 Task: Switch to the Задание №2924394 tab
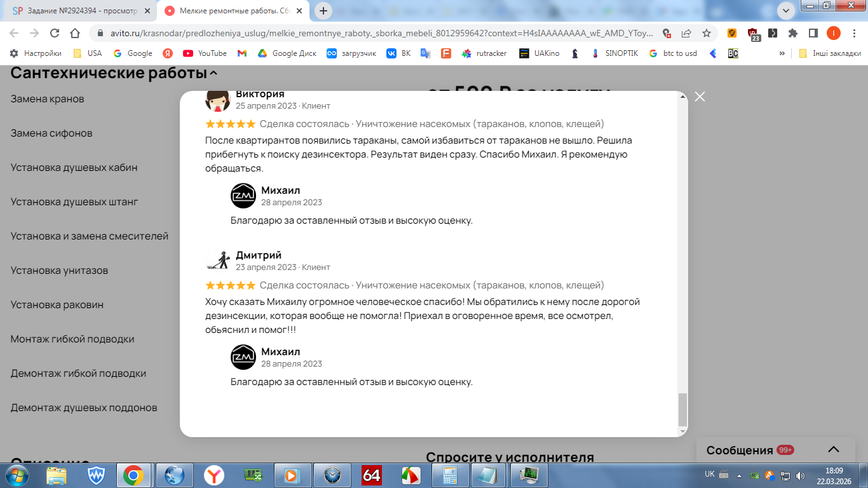coord(79,11)
